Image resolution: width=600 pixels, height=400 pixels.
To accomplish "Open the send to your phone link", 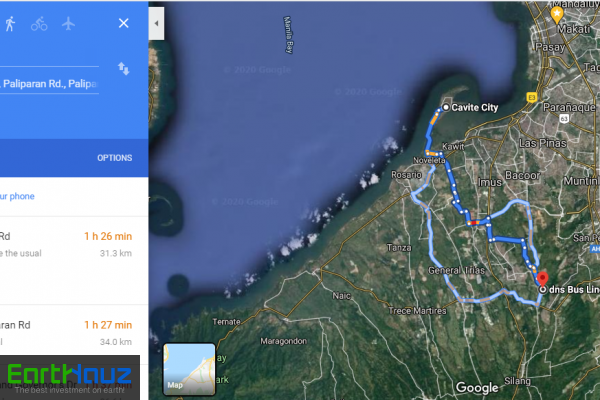I will pos(17,196).
